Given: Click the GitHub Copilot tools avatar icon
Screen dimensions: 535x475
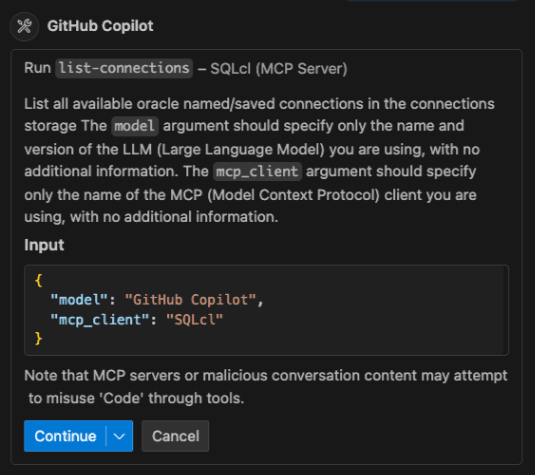Looking at the screenshot, I should click(24, 26).
